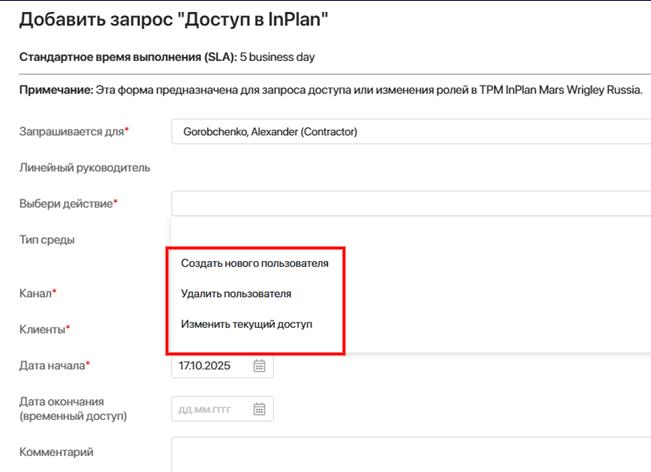Screen dimensions: 651x472
Task: Click the Линейный руководитель label
Action: 84,167
